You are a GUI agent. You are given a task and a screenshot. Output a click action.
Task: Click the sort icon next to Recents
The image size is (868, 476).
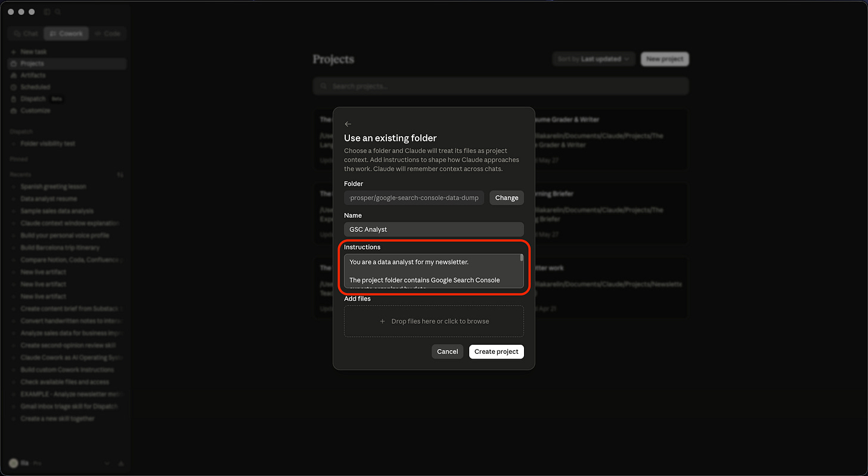coord(120,175)
